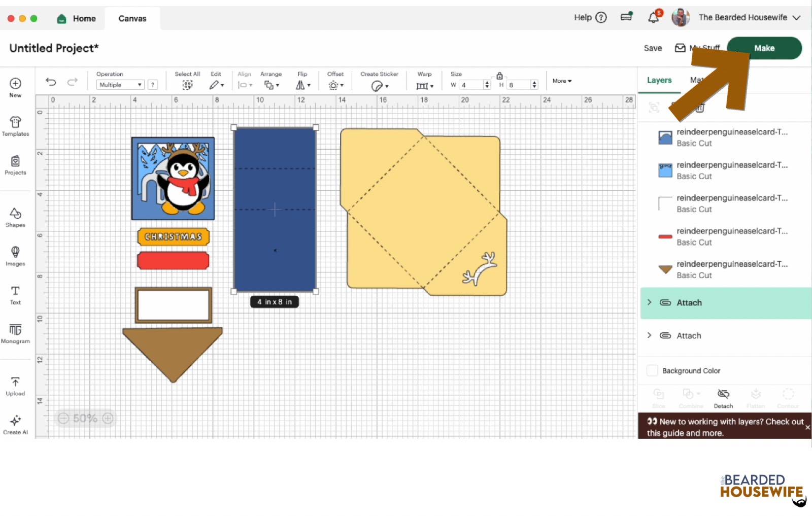Open the notifications bell

[653, 18]
